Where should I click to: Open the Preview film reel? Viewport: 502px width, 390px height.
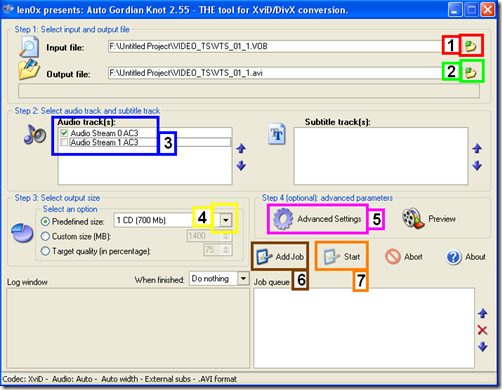click(429, 219)
